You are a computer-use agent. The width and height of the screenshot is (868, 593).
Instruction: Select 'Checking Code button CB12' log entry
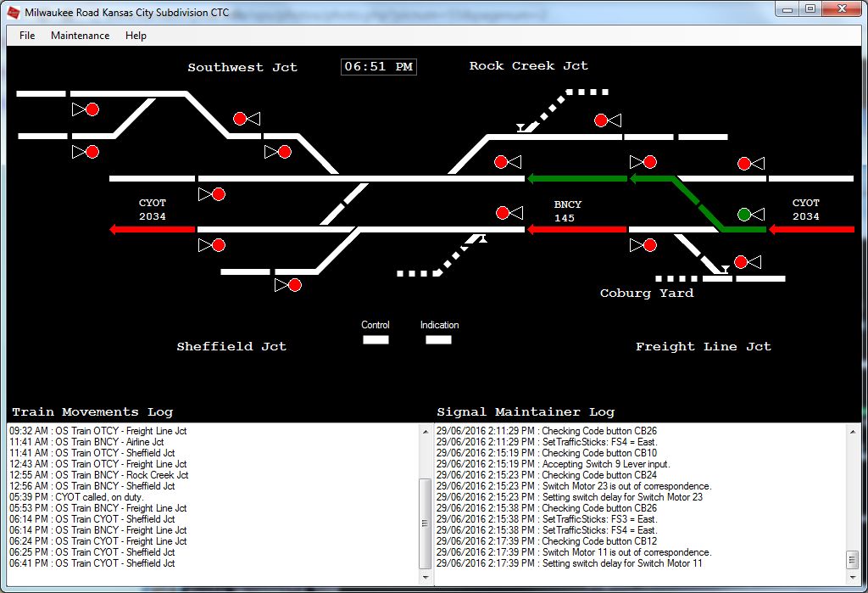point(547,541)
